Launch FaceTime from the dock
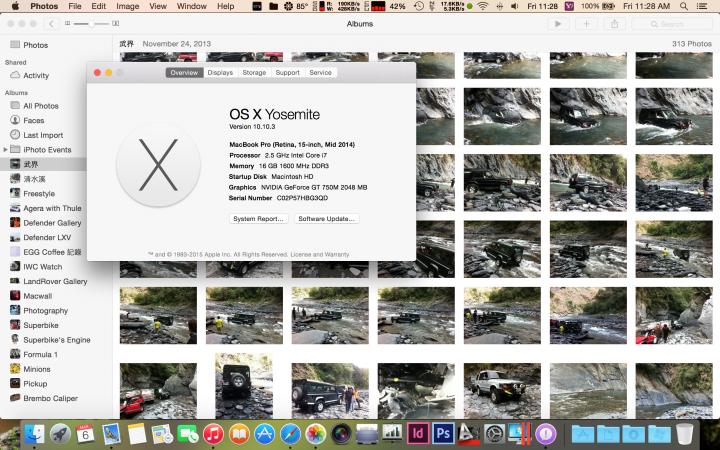 coord(187,433)
